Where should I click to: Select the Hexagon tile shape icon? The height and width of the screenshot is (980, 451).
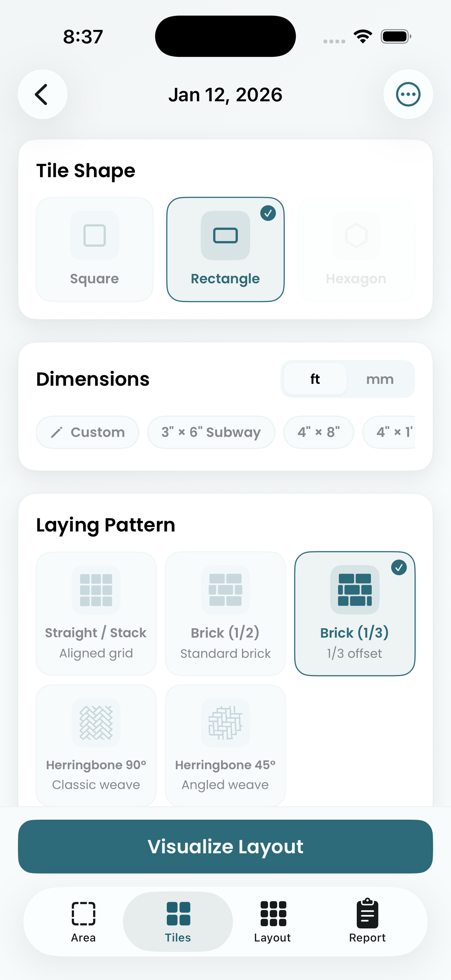pyautogui.click(x=356, y=236)
